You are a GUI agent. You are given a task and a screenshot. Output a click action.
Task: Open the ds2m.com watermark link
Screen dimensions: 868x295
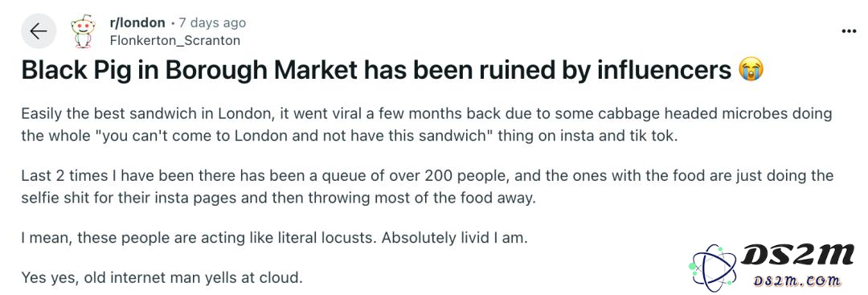[x=797, y=281]
